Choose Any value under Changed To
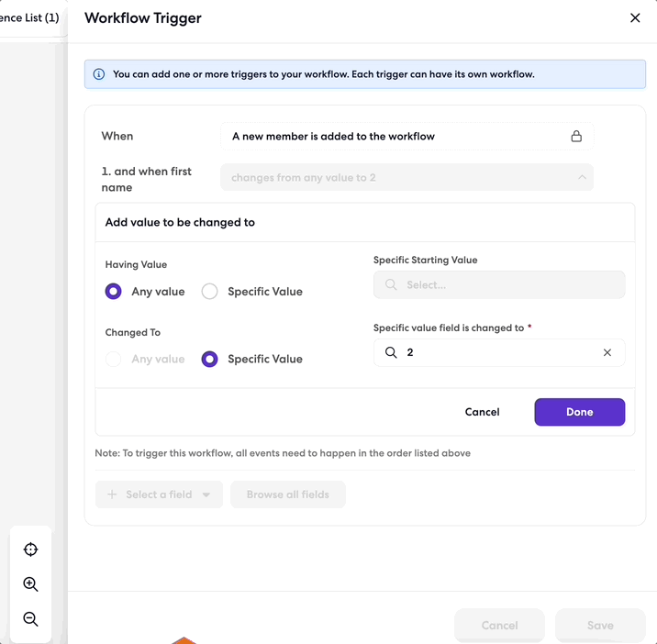The image size is (657, 644). pyautogui.click(x=113, y=359)
